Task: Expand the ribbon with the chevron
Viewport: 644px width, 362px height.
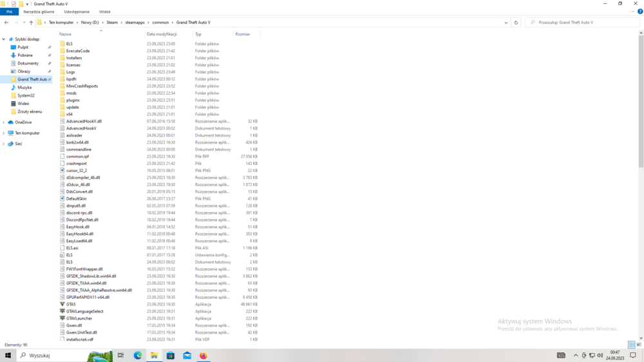Action: pyautogui.click(x=633, y=12)
